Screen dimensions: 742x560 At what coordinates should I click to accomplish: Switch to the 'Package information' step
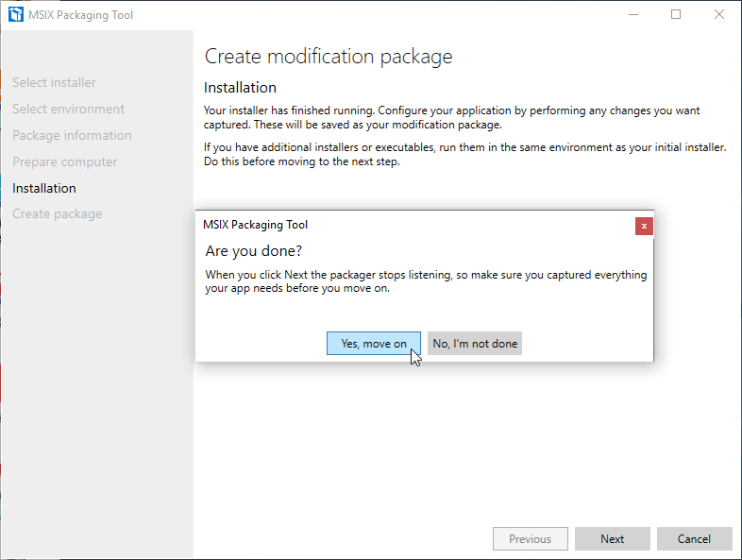[x=72, y=136]
